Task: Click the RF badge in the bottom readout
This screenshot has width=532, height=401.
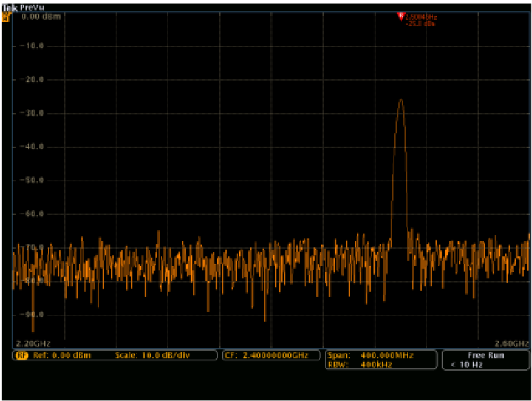Action: [21, 356]
